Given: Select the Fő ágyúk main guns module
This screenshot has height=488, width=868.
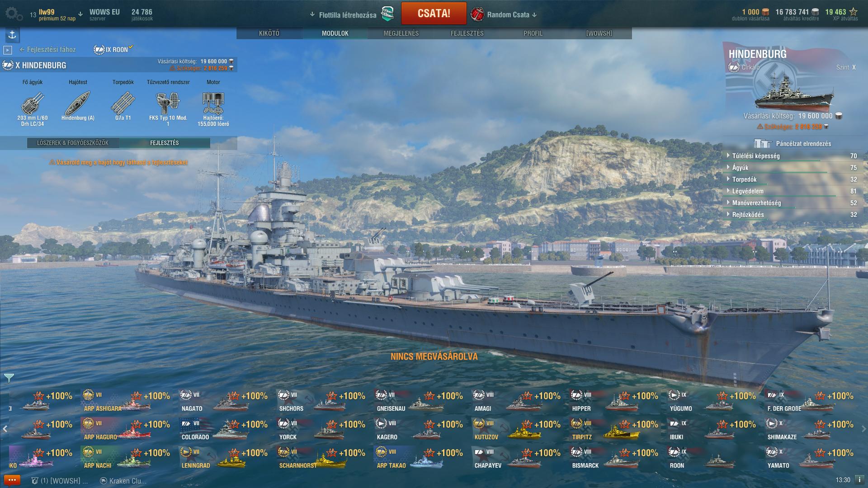Looking at the screenshot, I should click(x=33, y=103).
